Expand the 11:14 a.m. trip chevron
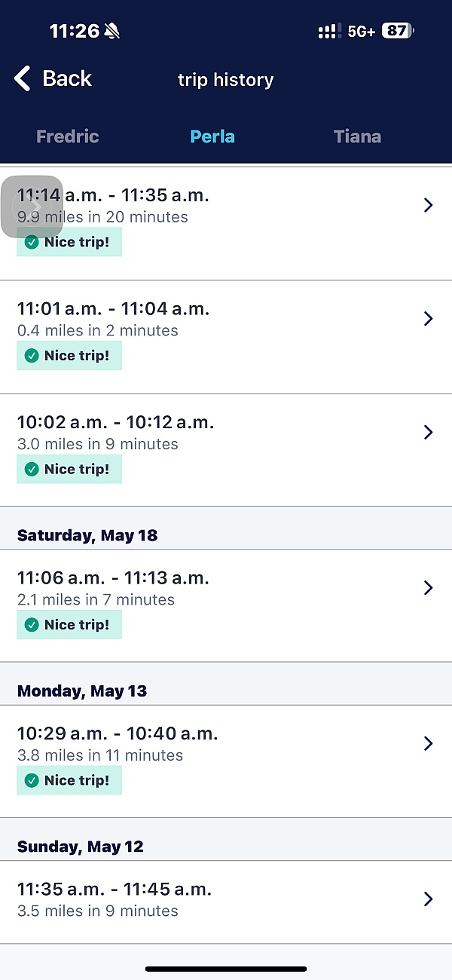452x980 pixels. click(x=428, y=205)
